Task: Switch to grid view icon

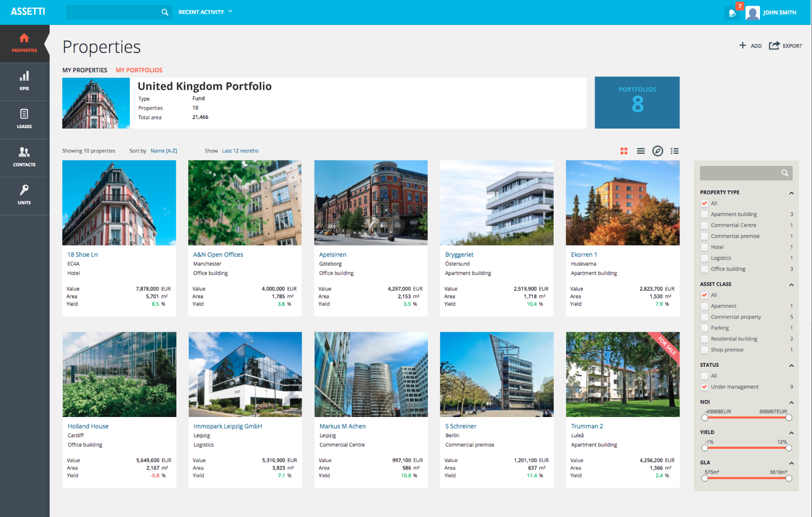Action: (624, 151)
